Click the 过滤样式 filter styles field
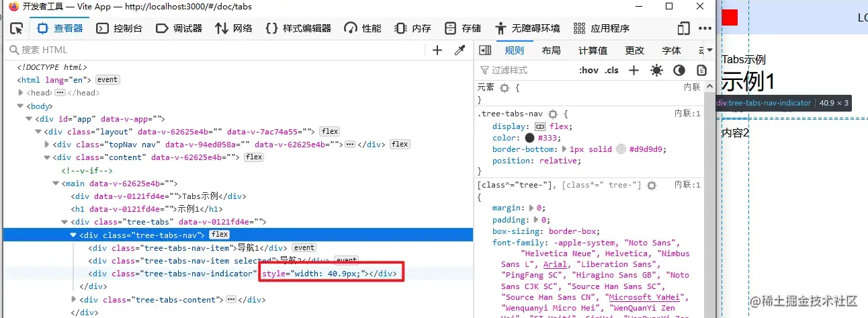The image size is (868, 318). [525, 70]
